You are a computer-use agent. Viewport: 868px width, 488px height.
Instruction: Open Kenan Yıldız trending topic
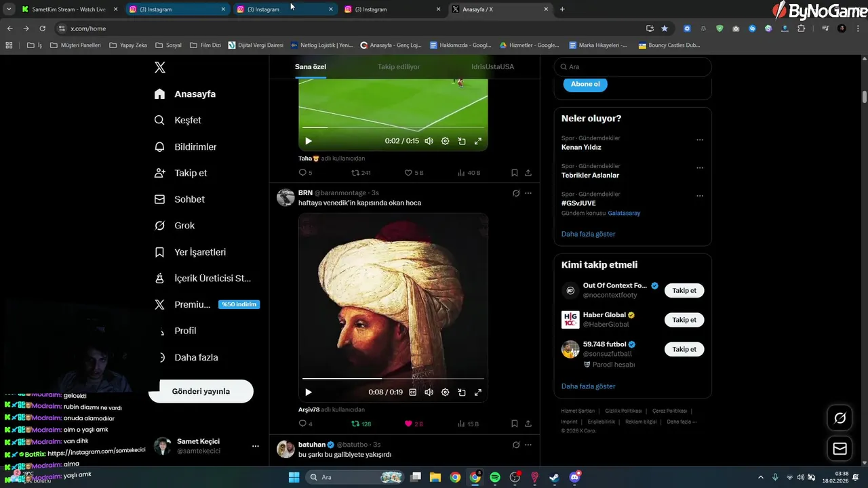581,147
